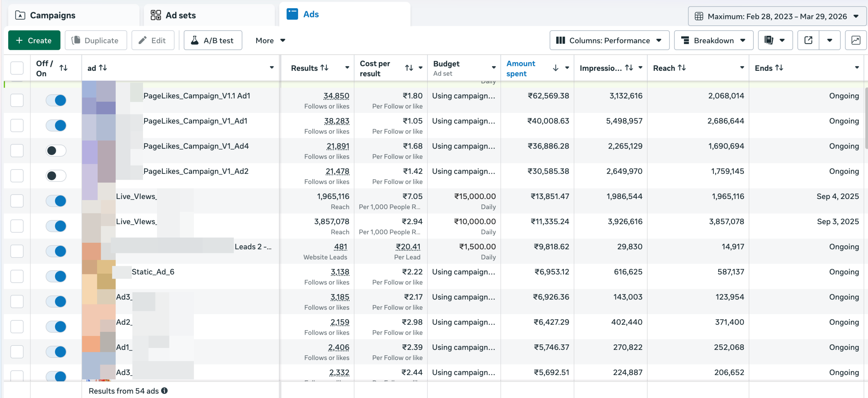Switch to the Campaigns tab
The height and width of the screenshot is (398, 868).
[x=53, y=15]
